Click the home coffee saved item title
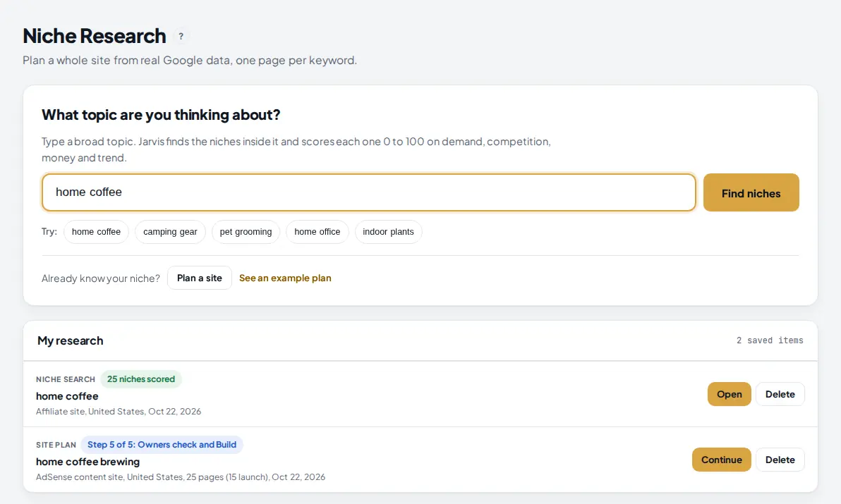This screenshot has width=841, height=504. (67, 396)
